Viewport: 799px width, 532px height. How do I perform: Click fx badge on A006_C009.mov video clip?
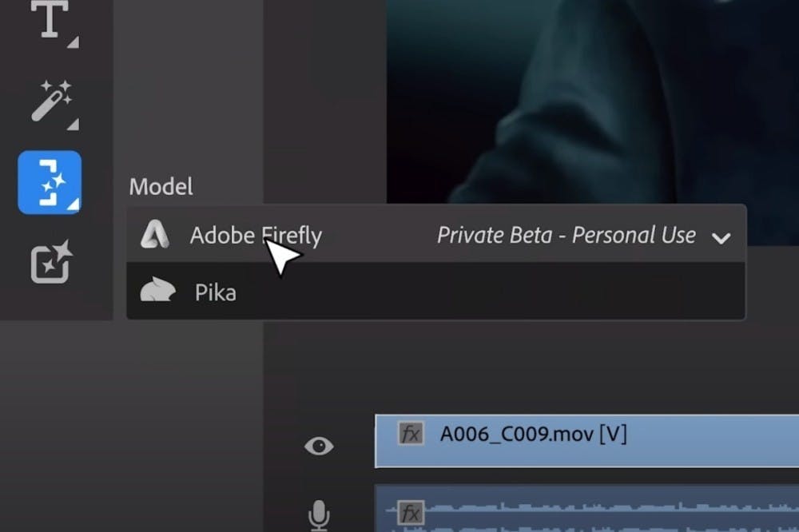tap(411, 435)
